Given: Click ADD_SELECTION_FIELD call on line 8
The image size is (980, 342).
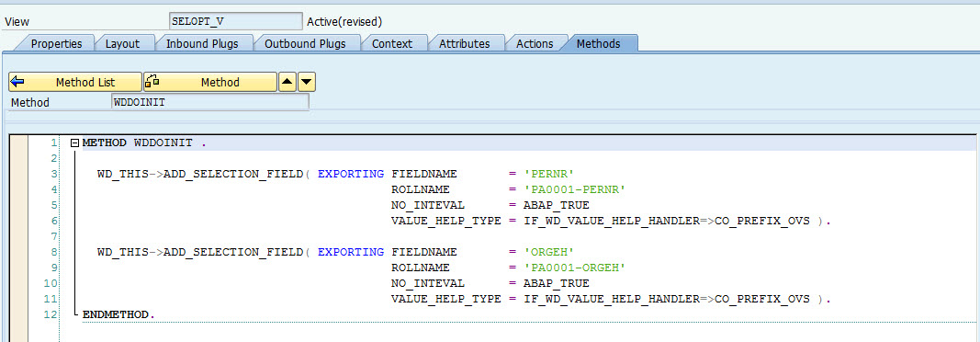Looking at the screenshot, I should 234,252.
